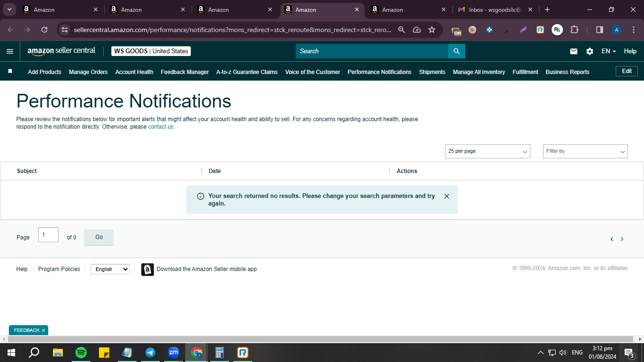Open the settings gear icon

[x=590, y=51]
